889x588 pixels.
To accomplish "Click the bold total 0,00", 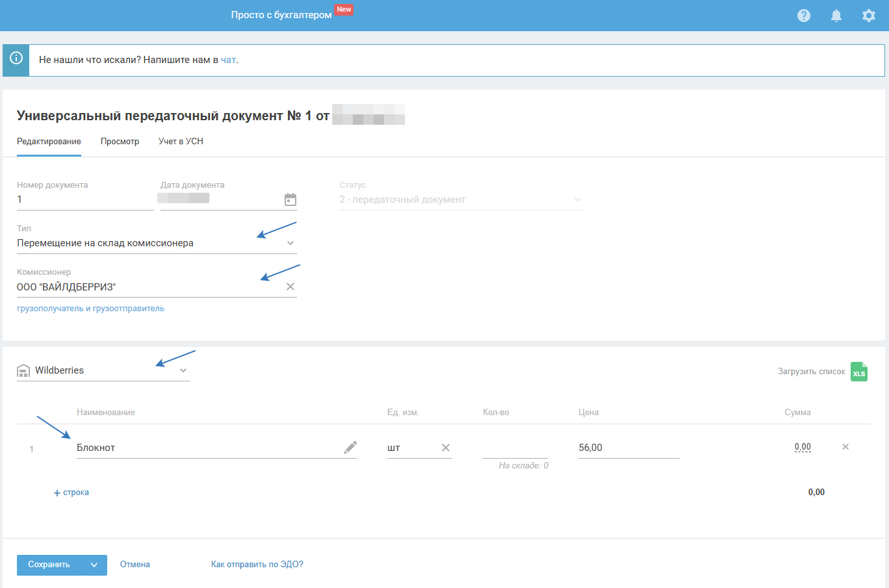I will (816, 492).
